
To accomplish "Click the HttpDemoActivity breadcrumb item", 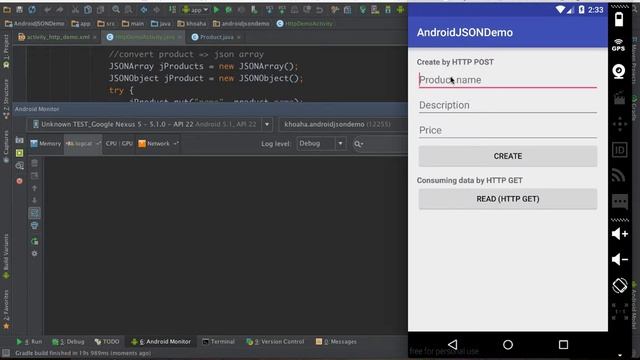I will [x=304, y=24].
